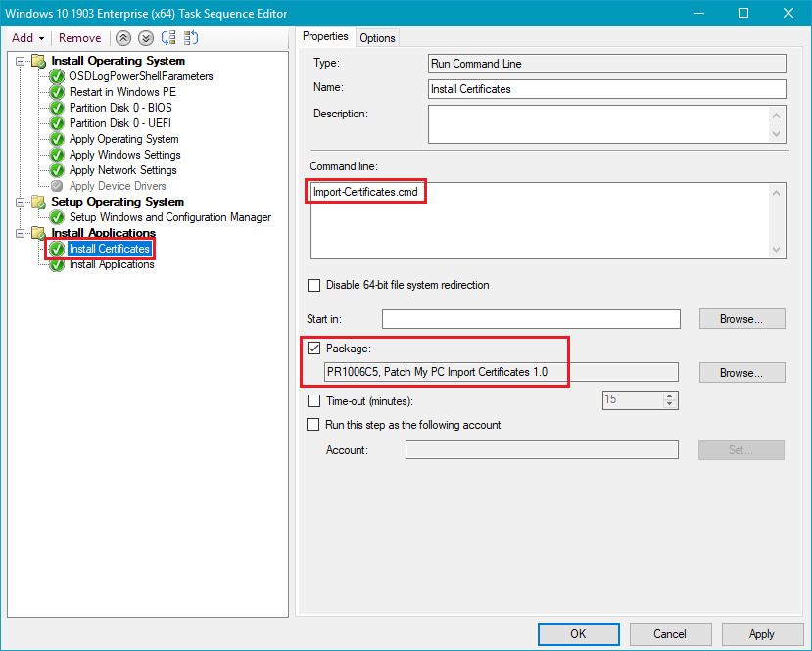The width and height of the screenshot is (812, 651).
Task: Collapse the Install Applications group
Action: coord(21,233)
